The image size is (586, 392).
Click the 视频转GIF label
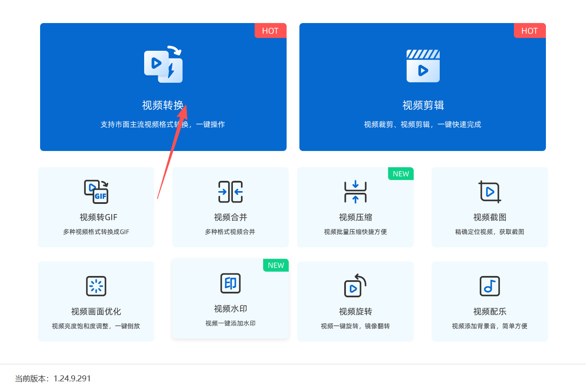pyautogui.click(x=99, y=218)
